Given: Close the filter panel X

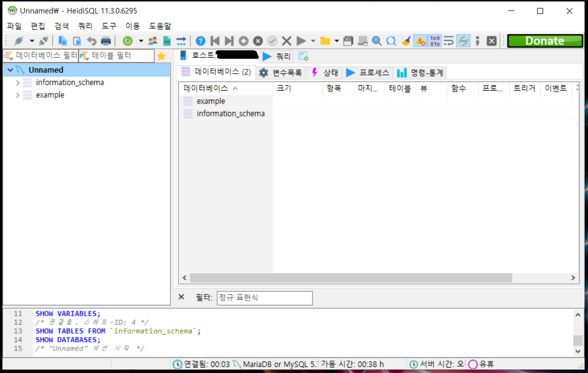Looking at the screenshot, I should pyautogui.click(x=181, y=297).
